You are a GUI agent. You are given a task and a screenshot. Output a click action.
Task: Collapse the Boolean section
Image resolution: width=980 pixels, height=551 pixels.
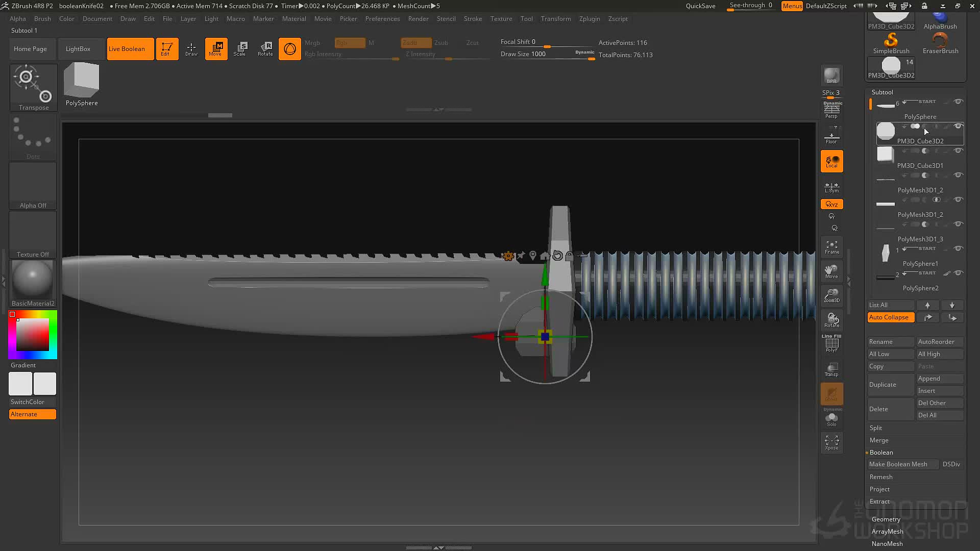pyautogui.click(x=881, y=453)
